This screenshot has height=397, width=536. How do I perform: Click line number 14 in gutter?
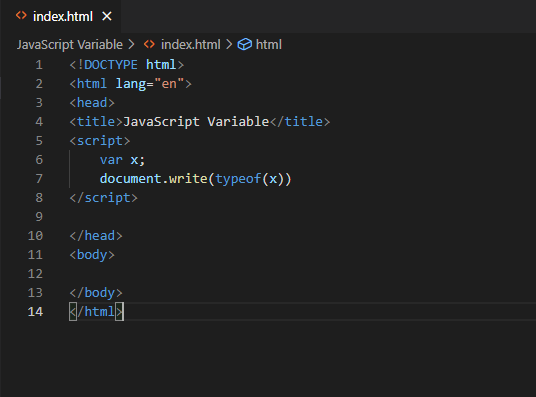tap(35, 312)
